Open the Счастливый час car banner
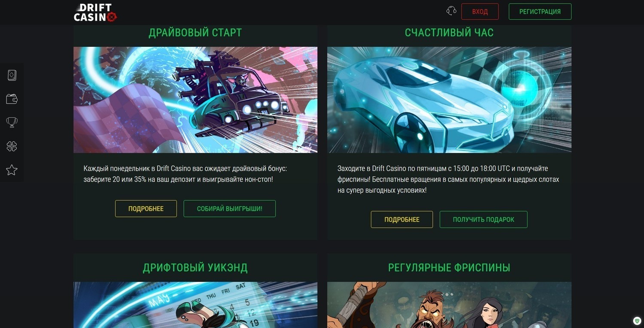Image resolution: width=644 pixels, height=328 pixels. (449, 100)
